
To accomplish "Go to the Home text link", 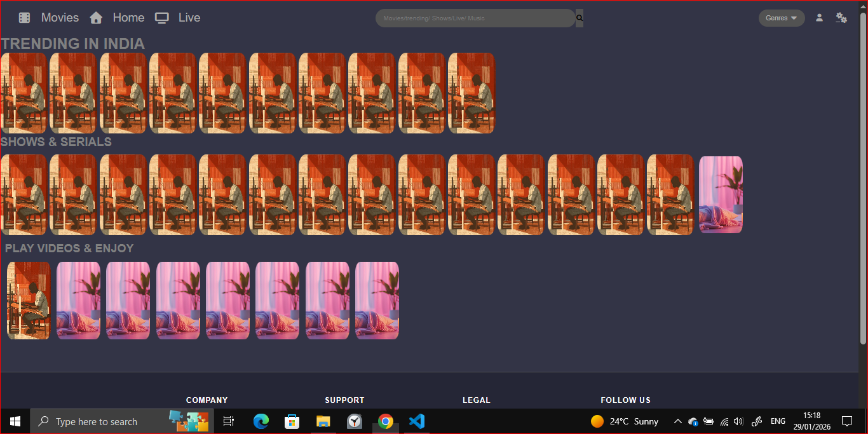I will coord(128,18).
